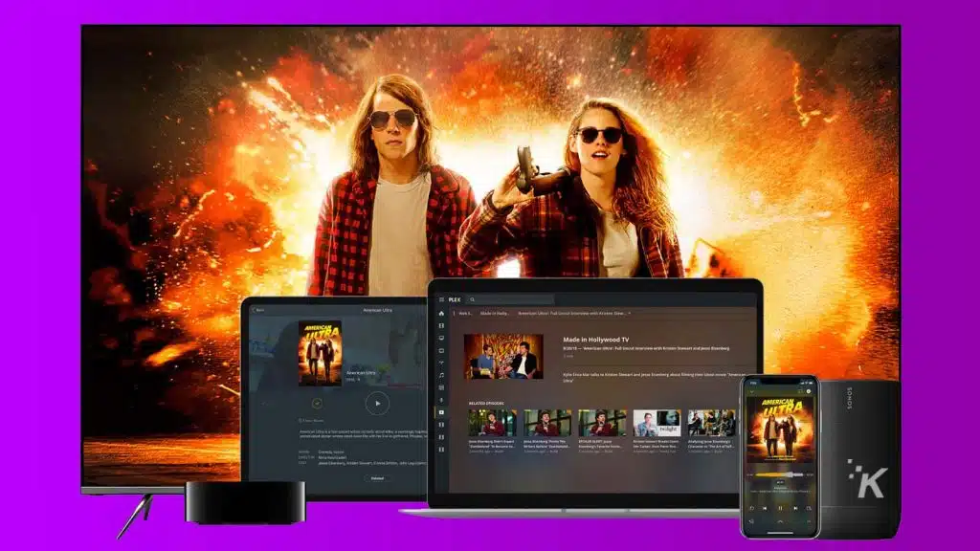Select the highlighted Web Shows sidebar icon
This screenshot has width=980, height=551.
[441, 412]
